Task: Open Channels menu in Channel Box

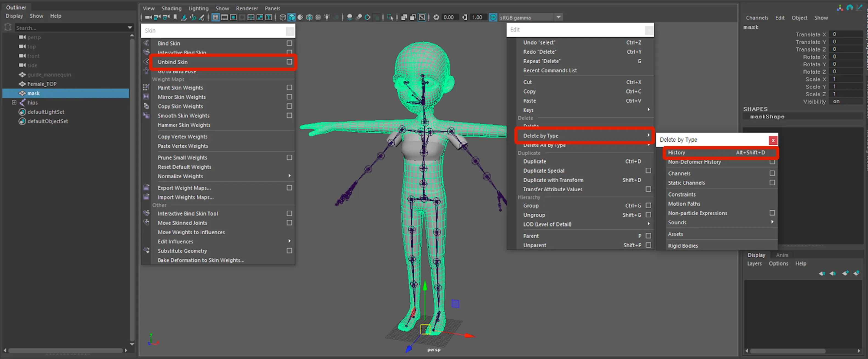Action: click(x=757, y=18)
